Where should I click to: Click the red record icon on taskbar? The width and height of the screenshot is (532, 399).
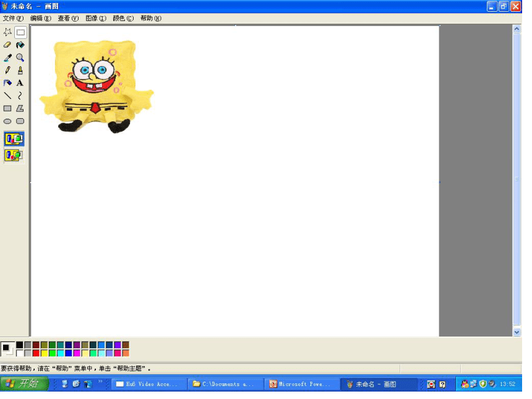click(x=431, y=384)
